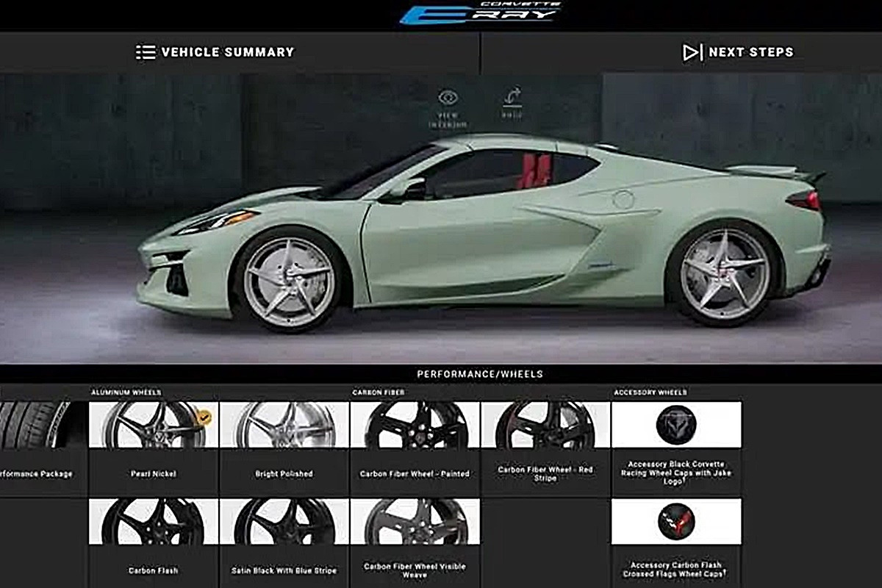Click the rotate vehicle icon
The image size is (882, 588).
tap(512, 97)
